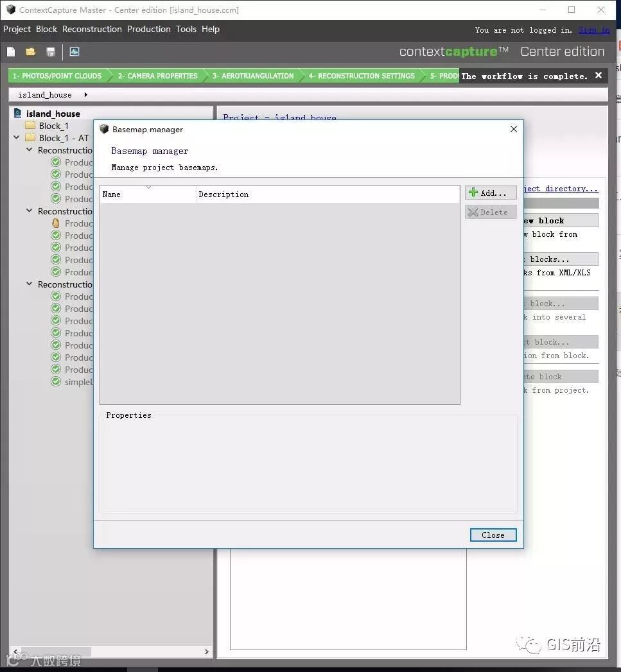Screen dimensions: 621x672
Task: Click the Import blocks button behind dialog
Action: 561,259
